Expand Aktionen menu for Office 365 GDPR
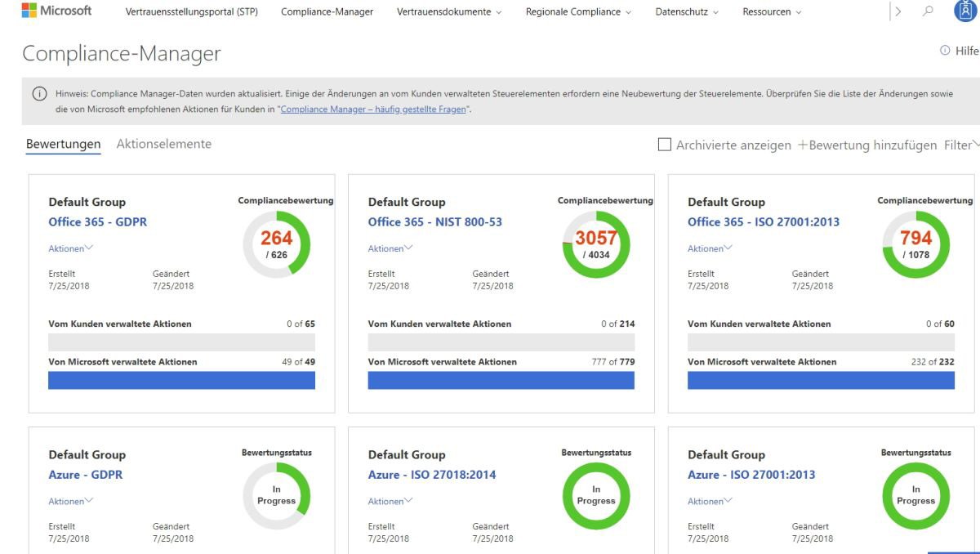This screenshot has height=554, width=980. [x=69, y=248]
